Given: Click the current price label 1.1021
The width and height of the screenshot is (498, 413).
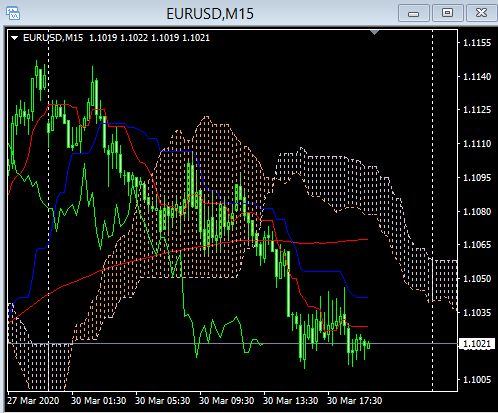Looking at the screenshot, I should coord(477,344).
